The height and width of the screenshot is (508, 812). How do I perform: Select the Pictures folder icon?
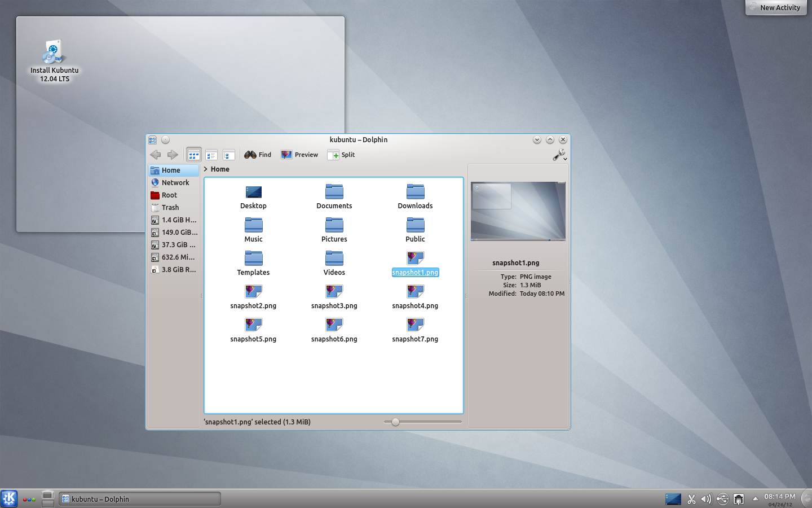334,226
